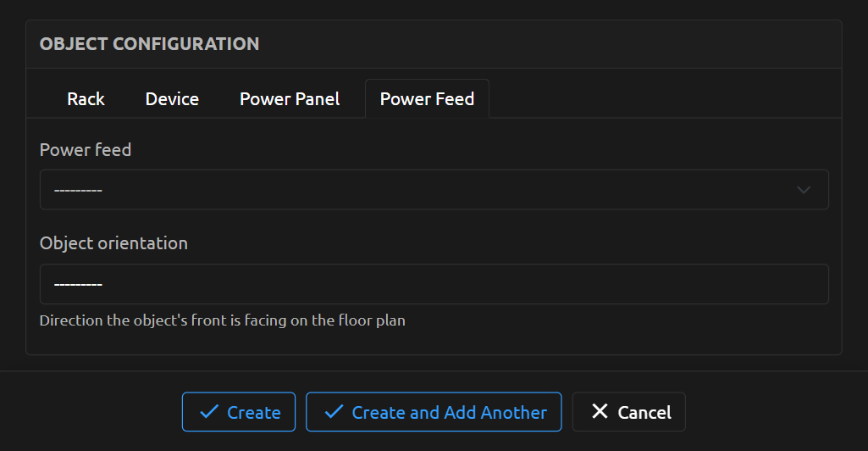
Task: Click checkmark icon on Create and Add Another
Action: pos(334,412)
